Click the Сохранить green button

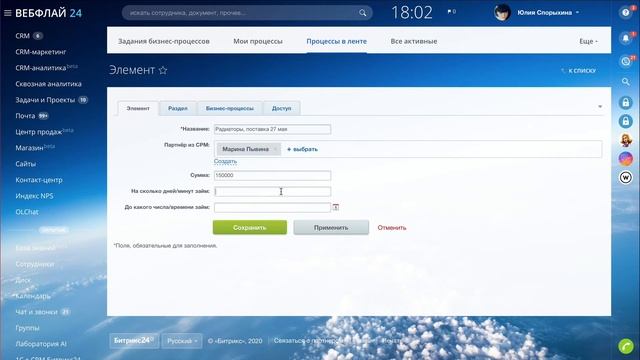(x=250, y=228)
